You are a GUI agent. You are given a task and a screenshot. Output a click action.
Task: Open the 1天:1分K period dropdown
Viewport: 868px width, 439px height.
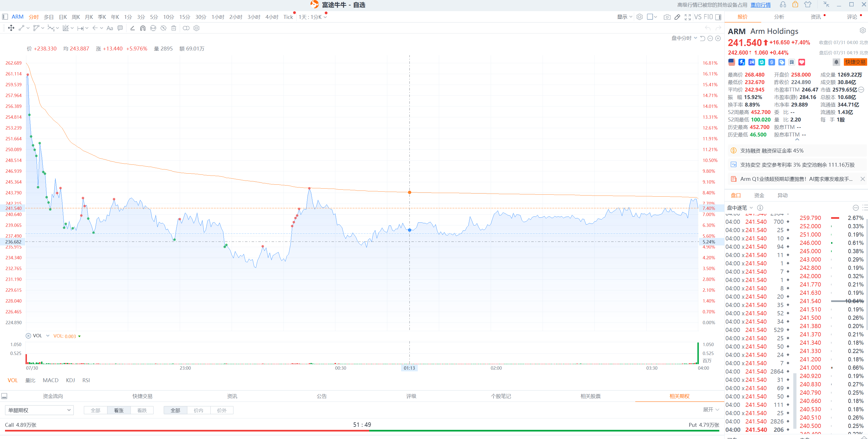click(312, 17)
